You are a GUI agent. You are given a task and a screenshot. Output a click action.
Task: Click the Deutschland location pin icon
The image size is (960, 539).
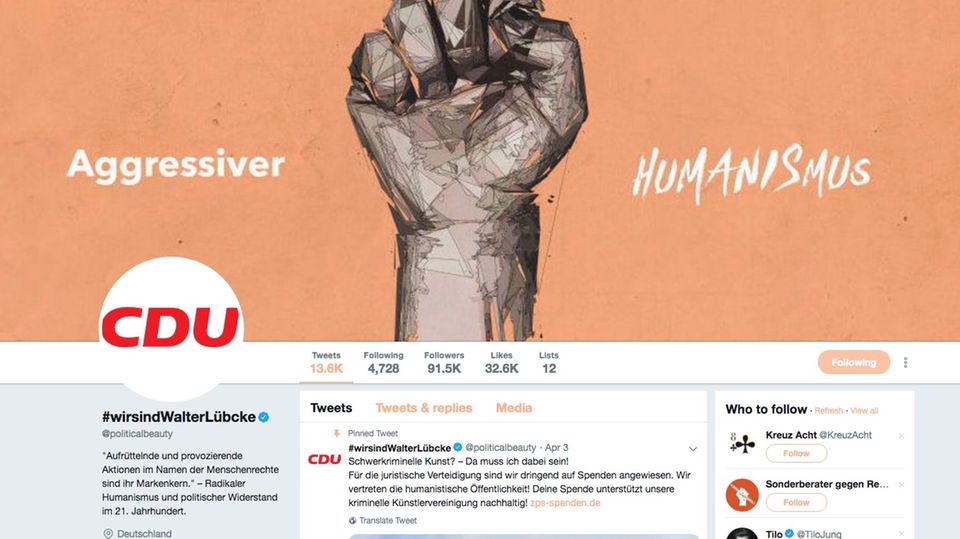tap(108, 533)
